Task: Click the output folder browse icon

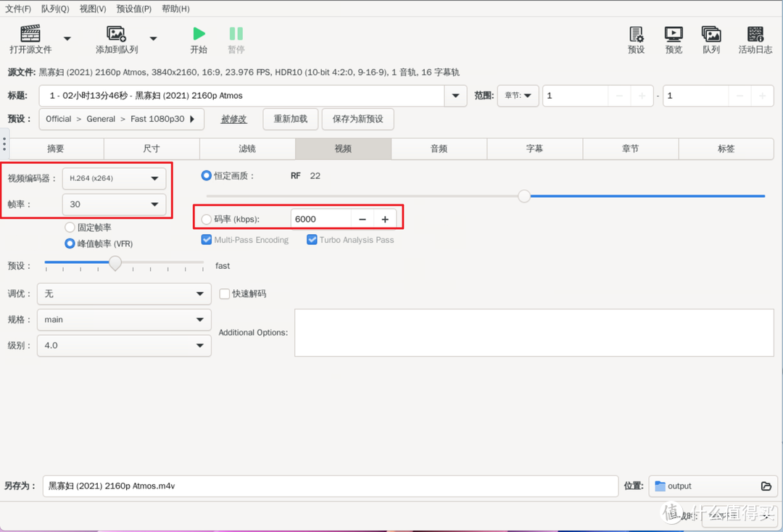Action: click(765, 486)
